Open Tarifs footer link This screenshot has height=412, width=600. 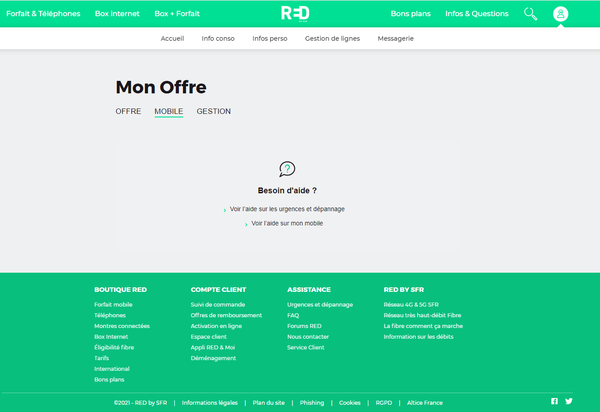pos(101,358)
